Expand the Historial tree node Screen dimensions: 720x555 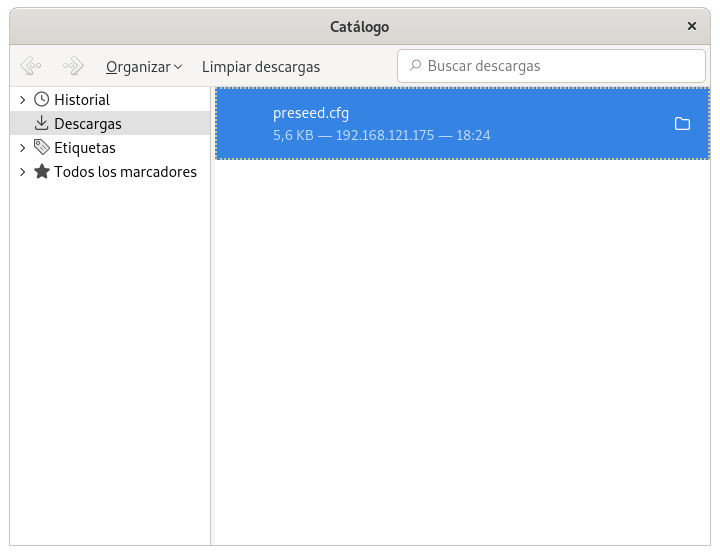point(22,100)
